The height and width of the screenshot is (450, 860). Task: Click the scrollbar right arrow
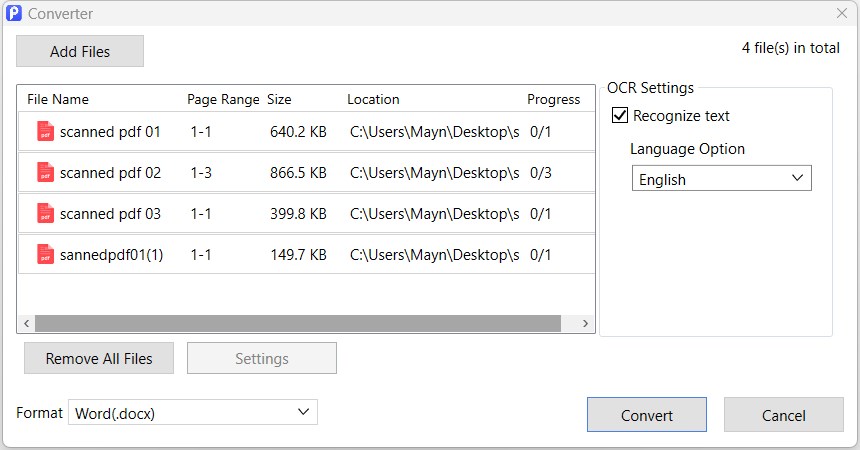[587, 323]
